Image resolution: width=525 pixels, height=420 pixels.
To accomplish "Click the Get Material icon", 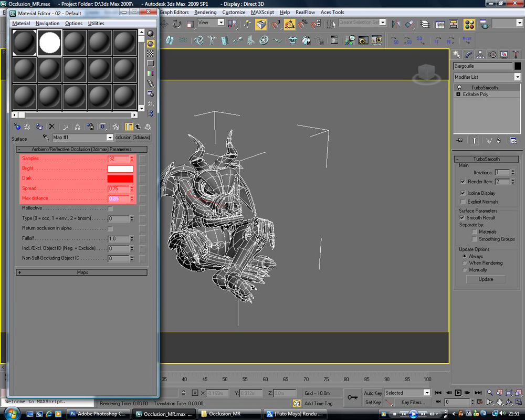I will (x=17, y=127).
